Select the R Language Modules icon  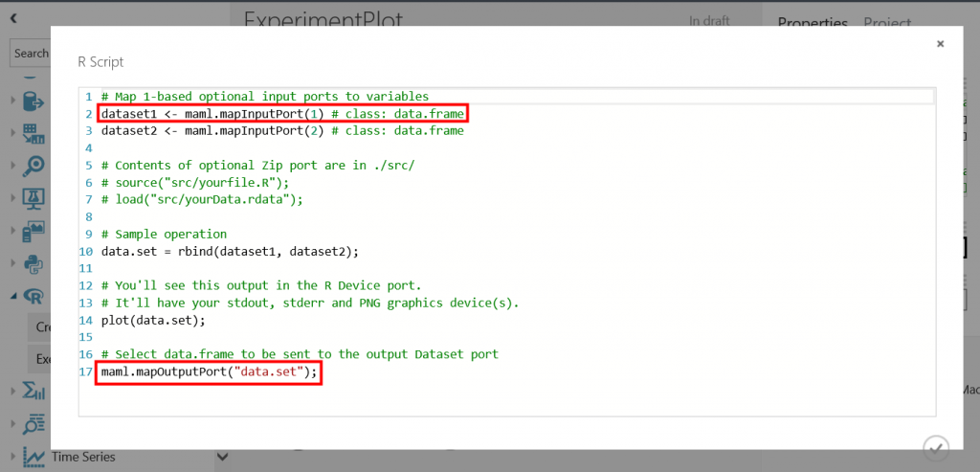coord(33,297)
